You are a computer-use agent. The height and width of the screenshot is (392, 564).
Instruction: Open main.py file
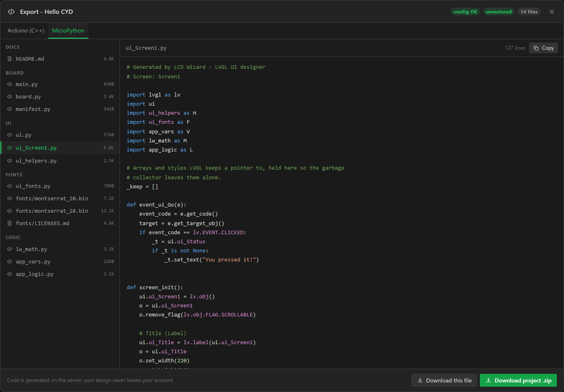[60, 84]
